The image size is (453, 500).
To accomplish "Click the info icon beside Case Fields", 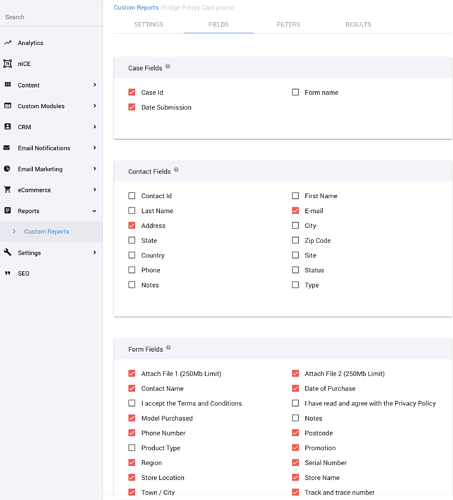I will (x=168, y=66).
